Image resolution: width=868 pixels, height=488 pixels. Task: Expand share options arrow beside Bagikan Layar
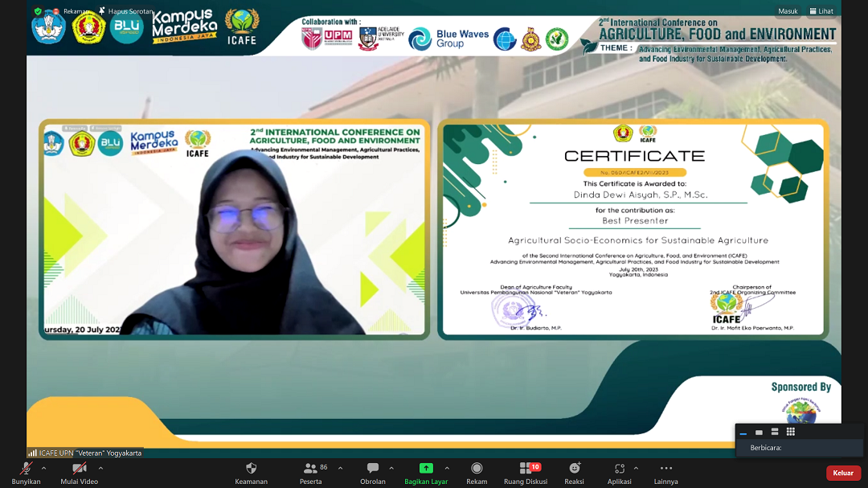[448, 469]
